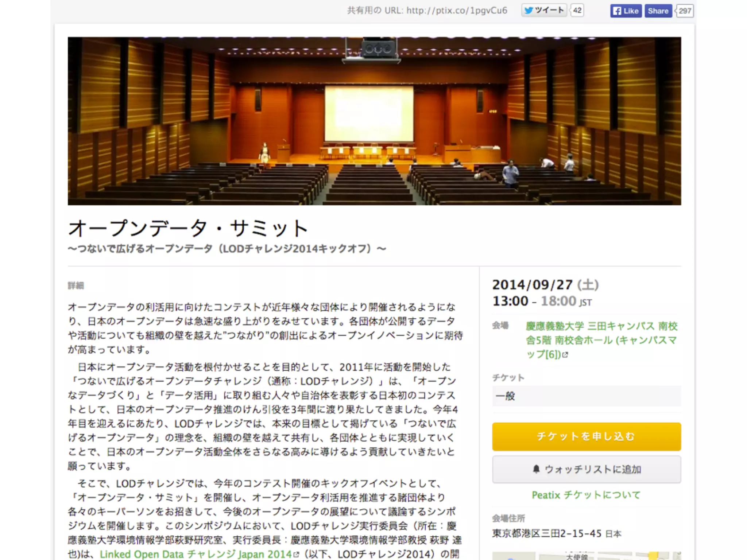The width and height of the screenshot is (747, 560).
Task: Add event to watchlist with bell button
Action: (586, 469)
